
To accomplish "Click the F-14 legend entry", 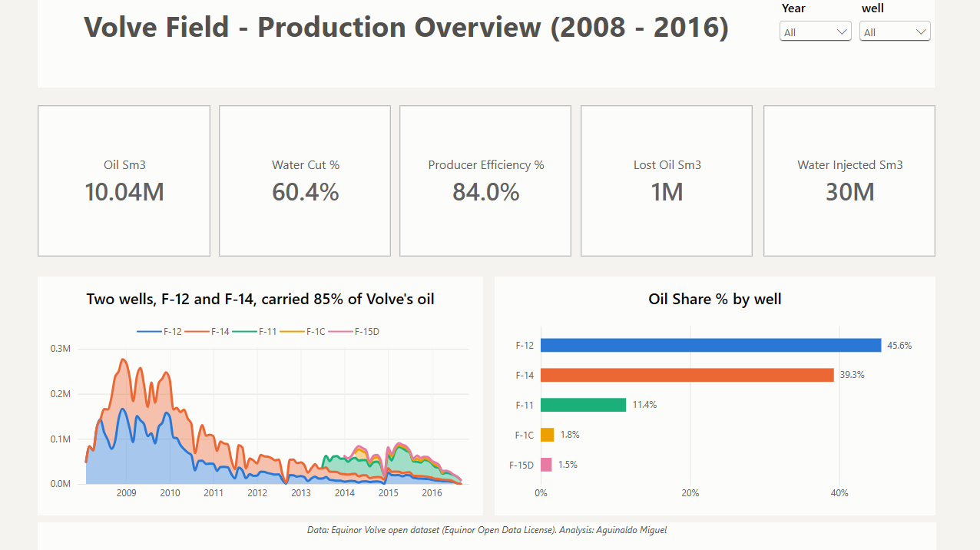I will (x=207, y=332).
